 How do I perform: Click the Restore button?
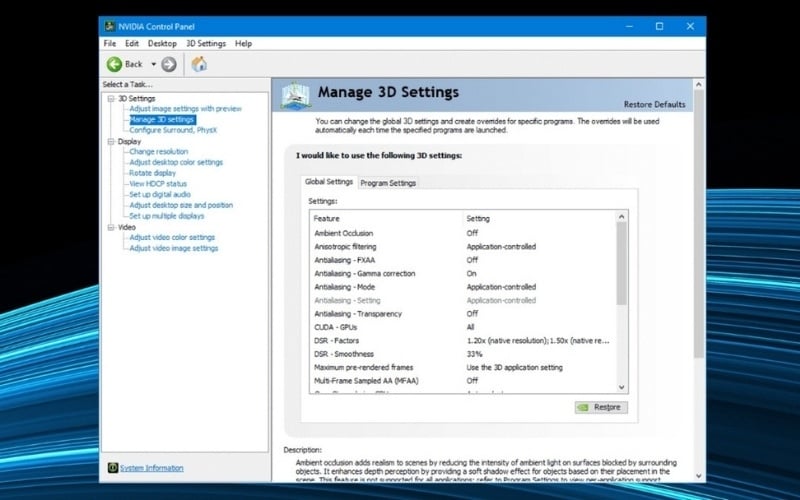tap(602, 407)
